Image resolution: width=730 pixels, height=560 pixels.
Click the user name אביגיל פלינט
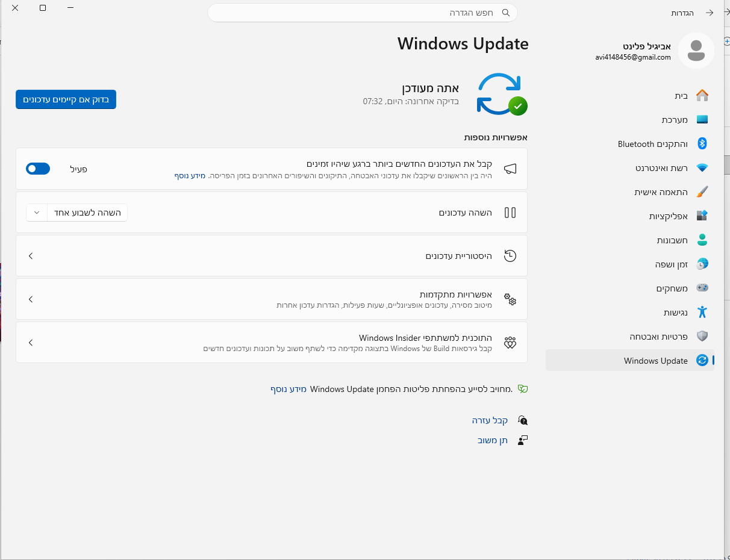tap(647, 46)
